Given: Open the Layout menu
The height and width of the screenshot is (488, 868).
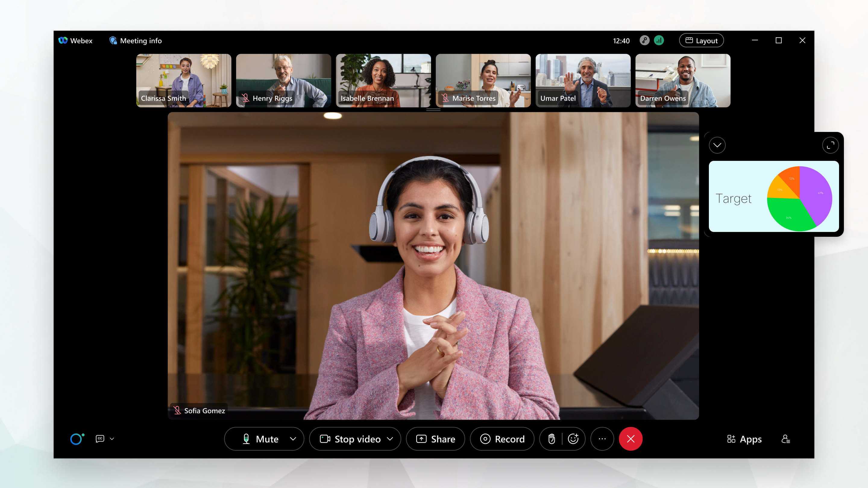Looking at the screenshot, I should pos(701,40).
